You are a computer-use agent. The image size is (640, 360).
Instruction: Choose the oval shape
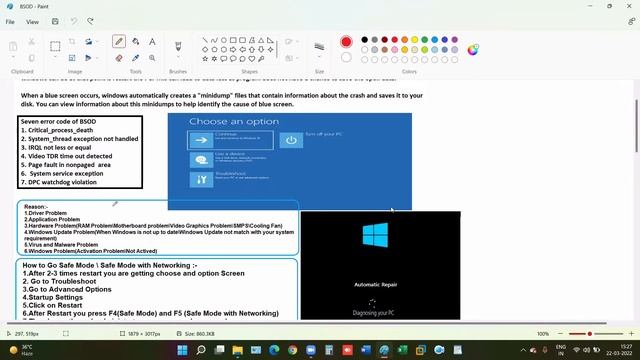(x=224, y=40)
